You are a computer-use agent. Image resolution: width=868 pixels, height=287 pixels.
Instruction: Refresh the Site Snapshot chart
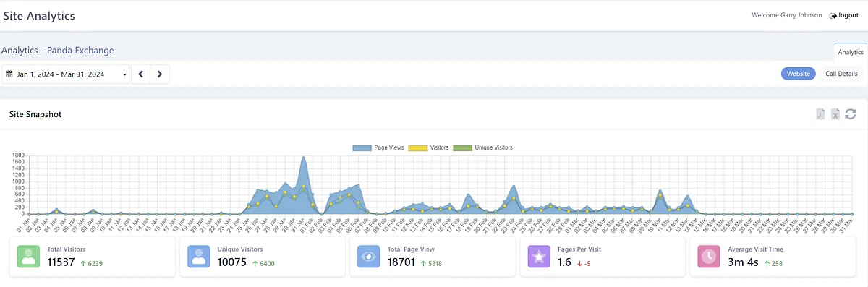(x=851, y=114)
